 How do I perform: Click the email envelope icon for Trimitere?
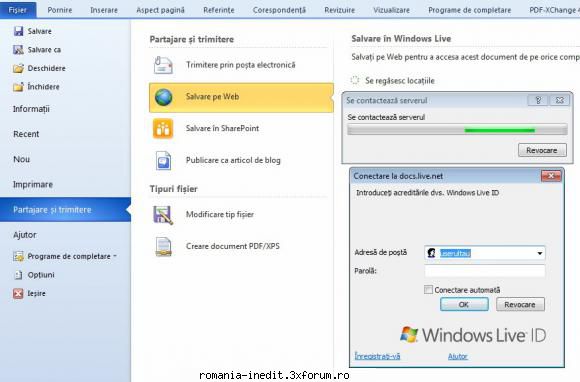pos(163,65)
